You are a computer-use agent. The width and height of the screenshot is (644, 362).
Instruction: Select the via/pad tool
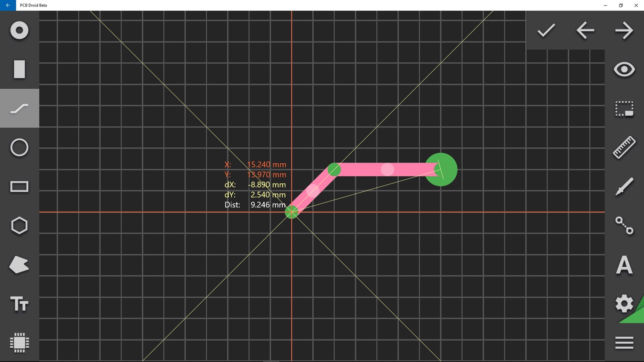point(19,30)
